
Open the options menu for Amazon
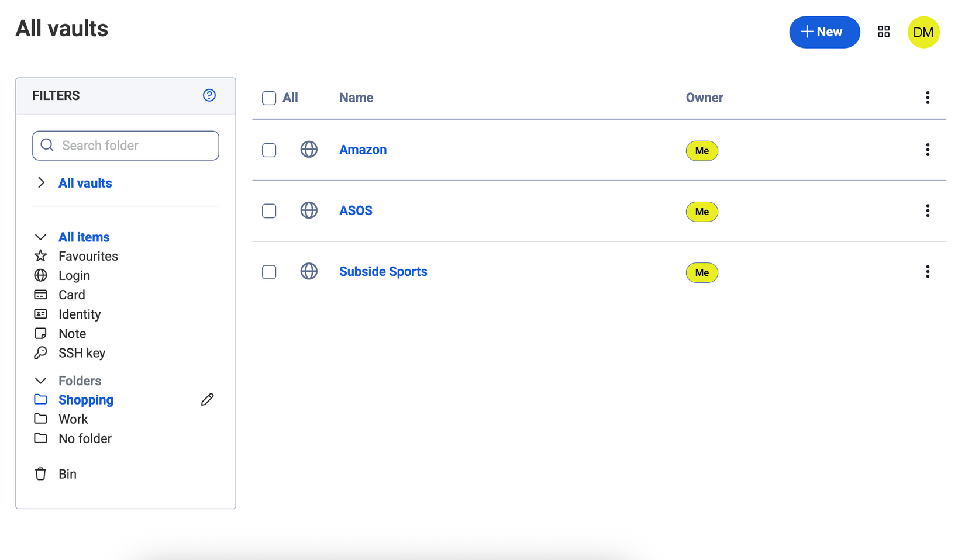(x=928, y=150)
